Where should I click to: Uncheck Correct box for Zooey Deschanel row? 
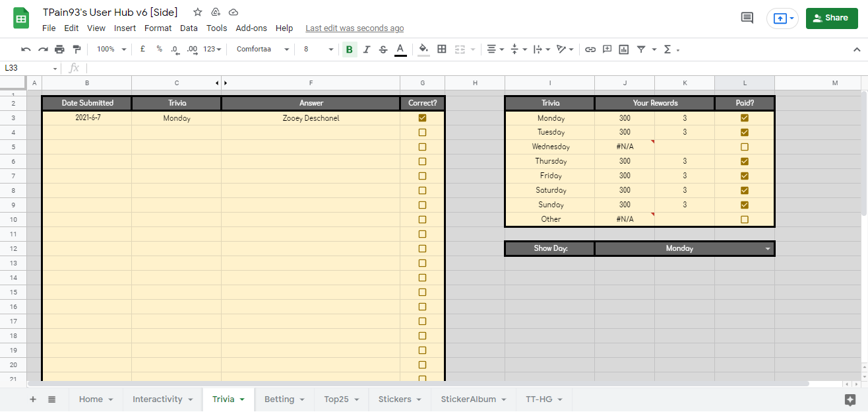coord(422,118)
